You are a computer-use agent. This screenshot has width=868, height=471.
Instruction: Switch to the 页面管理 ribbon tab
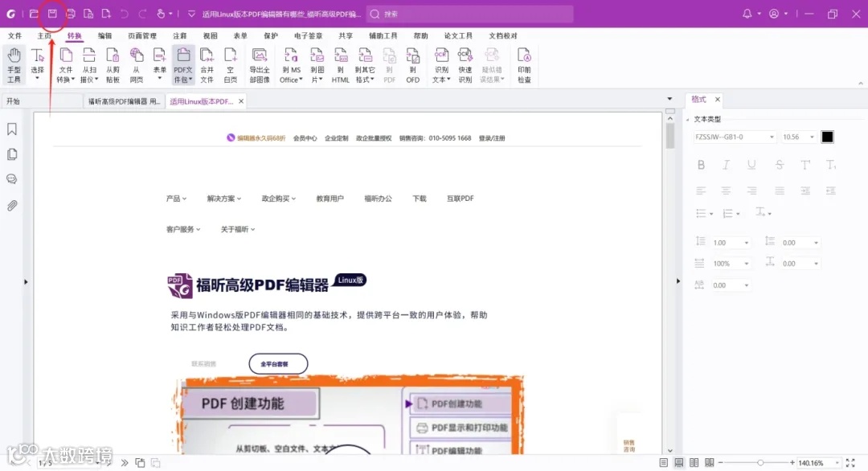142,35
